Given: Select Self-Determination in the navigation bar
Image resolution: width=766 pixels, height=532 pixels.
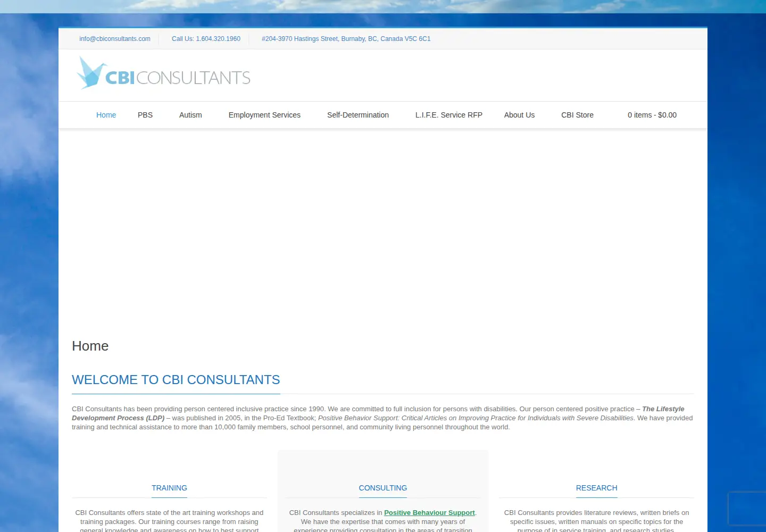Looking at the screenshot, I should [358, 115].
